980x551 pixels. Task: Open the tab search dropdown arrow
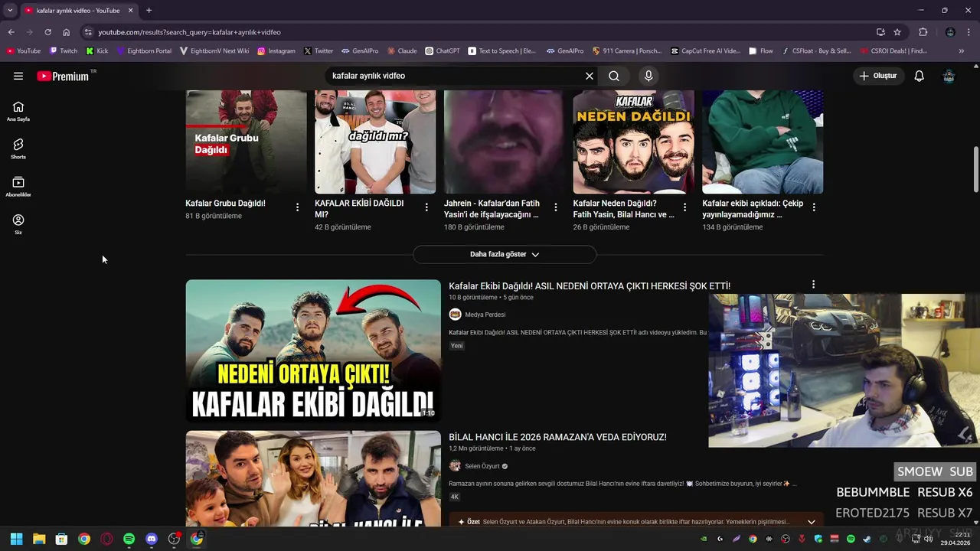(10, 11)
